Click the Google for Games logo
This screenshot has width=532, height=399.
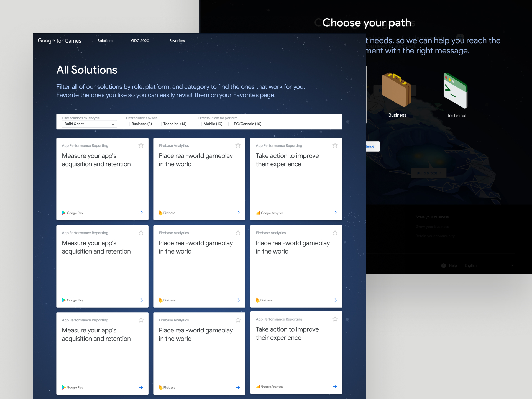coord(59,41)
